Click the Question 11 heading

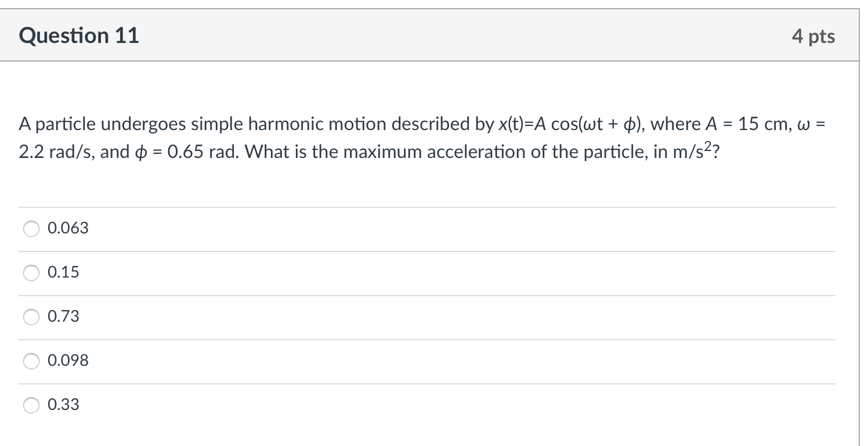[79, 36]
